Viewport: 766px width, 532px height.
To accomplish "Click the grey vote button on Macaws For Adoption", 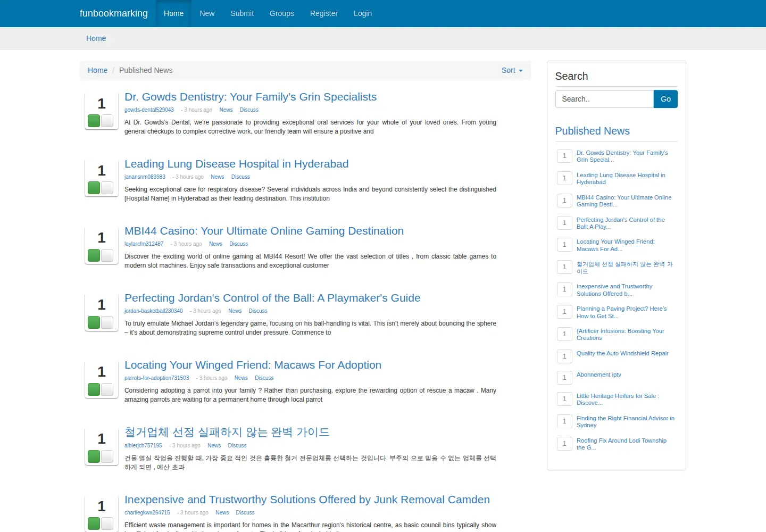I will coord(107,389).
